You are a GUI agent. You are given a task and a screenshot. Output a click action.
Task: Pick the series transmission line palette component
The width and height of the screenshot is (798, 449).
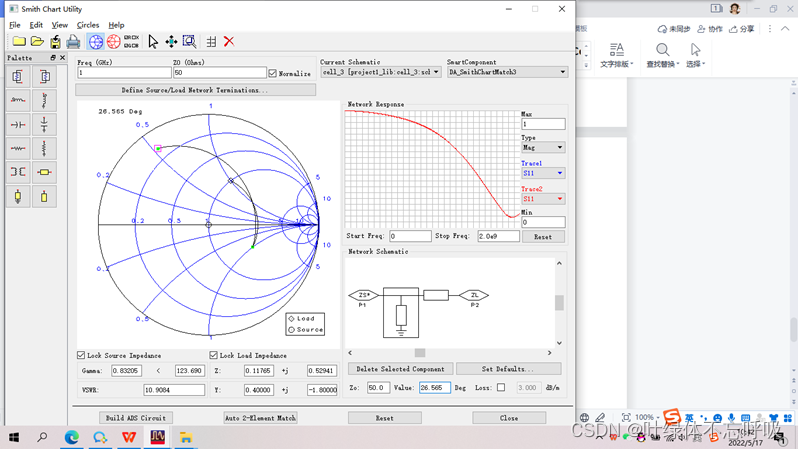44,172
